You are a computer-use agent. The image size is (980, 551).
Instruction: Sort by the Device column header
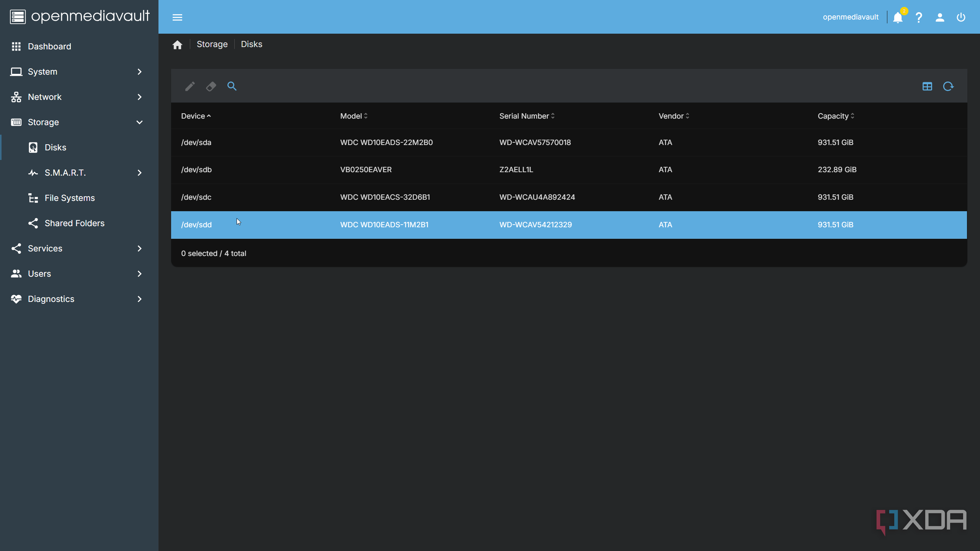pos(196,116)
